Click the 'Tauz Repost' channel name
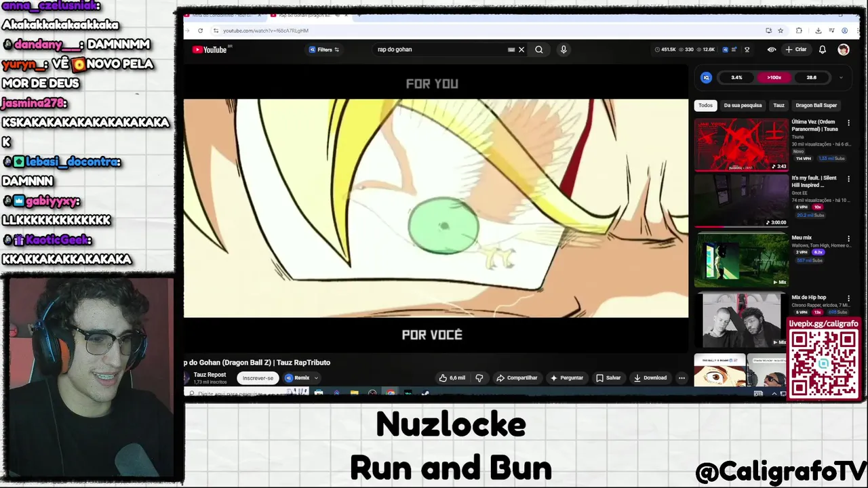This screenshot has height=488, width=868. tap(210, 375)
